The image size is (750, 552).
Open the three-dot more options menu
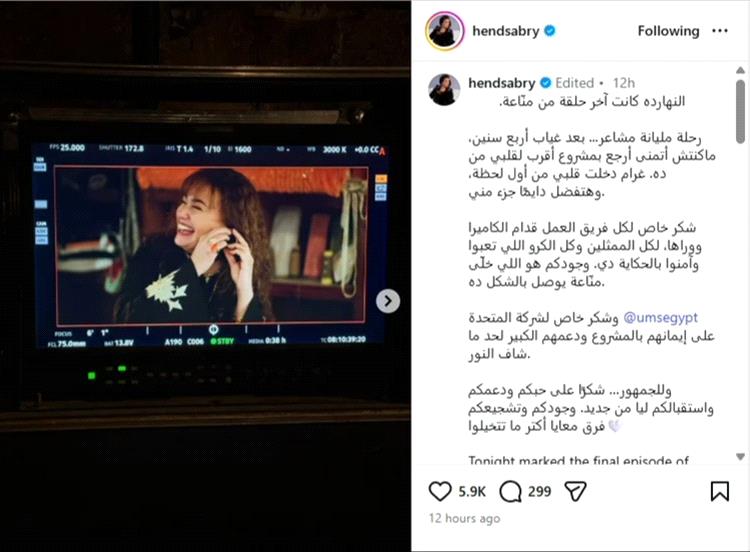point(719,31)
